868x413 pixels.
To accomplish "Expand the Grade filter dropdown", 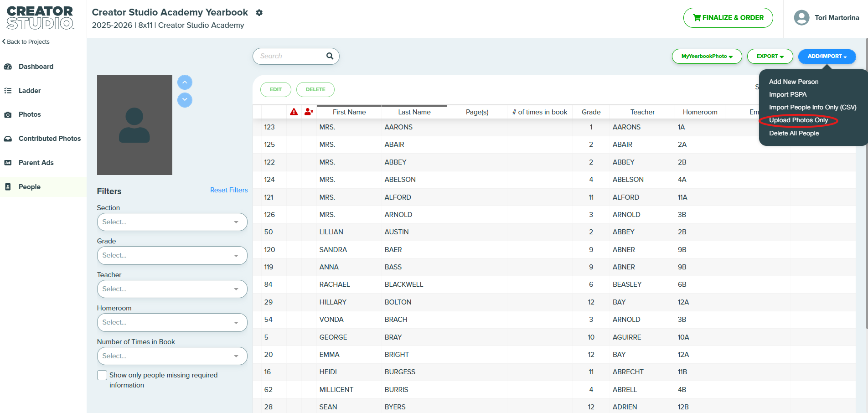I will point(172,255).
